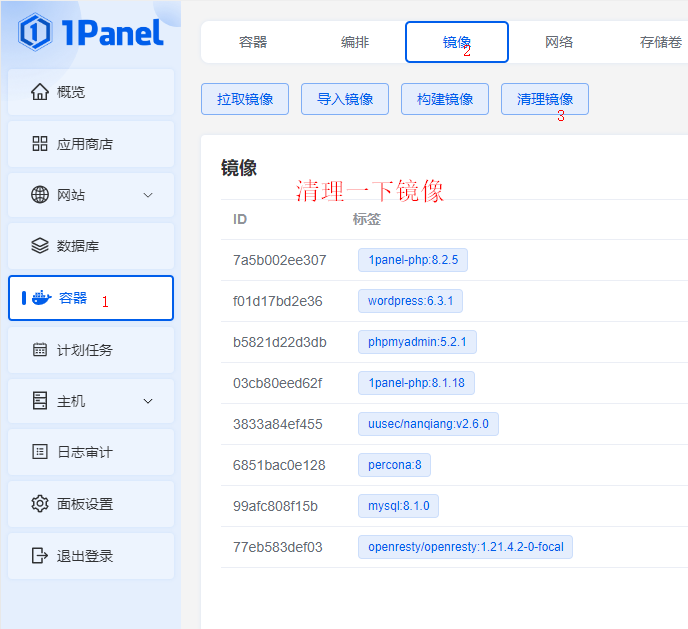Screen dimensions: 688x629
Task: Select 容器 in the sidebar
Action: point(91,298)
